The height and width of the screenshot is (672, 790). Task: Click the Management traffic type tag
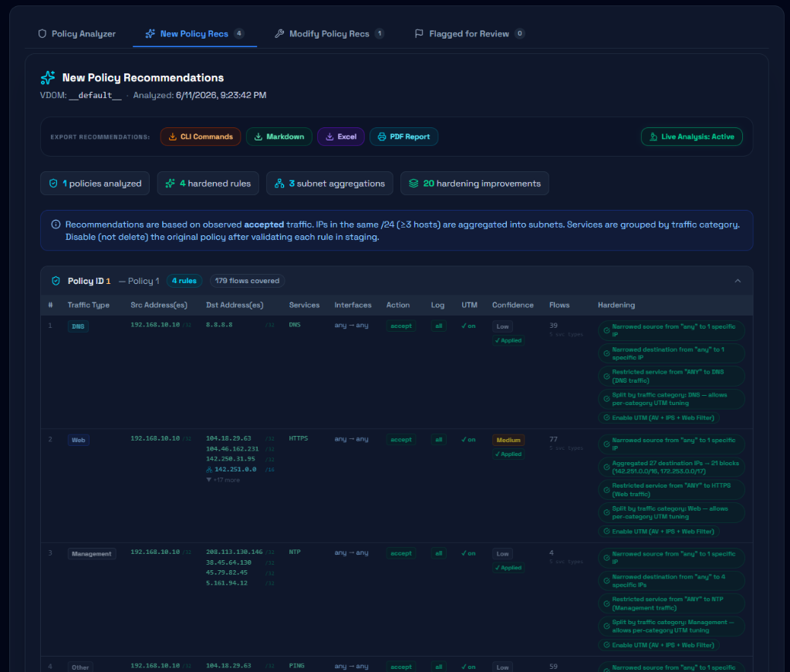[92, 554]
